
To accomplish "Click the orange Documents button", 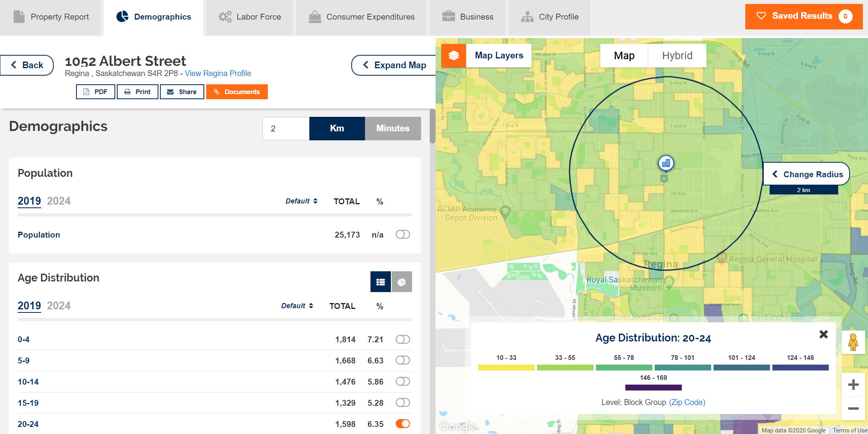I will 237,92.
